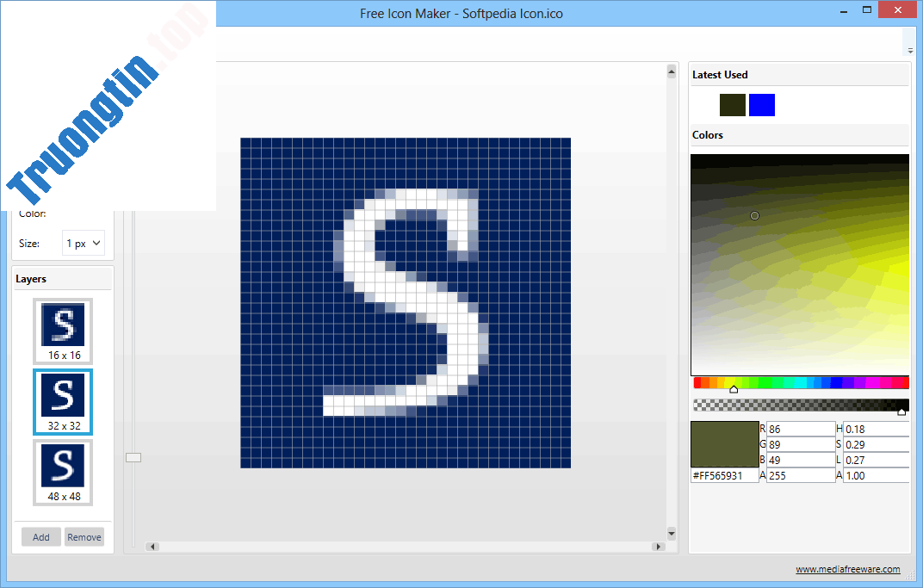The width and height of the screenshot is (923, 588).
Task: Click the R value input field
Action: [x=800, y=429]
